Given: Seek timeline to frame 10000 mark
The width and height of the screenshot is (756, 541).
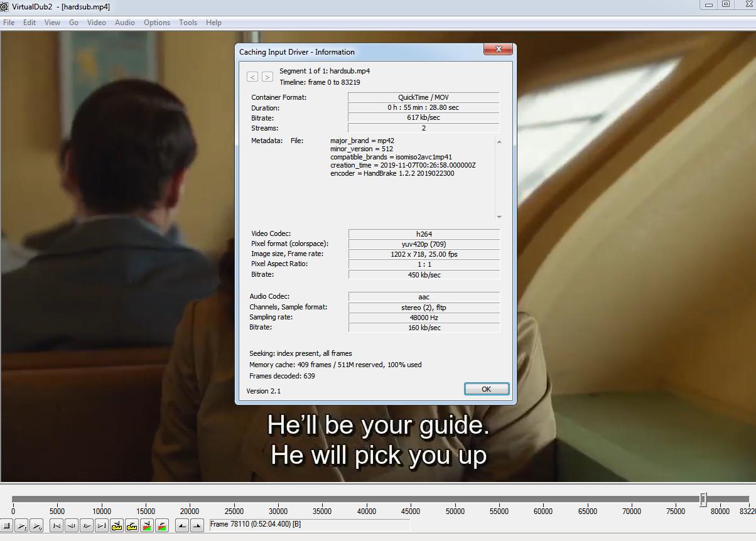Looking at the screenshot, I should click(x=102, y=511).
